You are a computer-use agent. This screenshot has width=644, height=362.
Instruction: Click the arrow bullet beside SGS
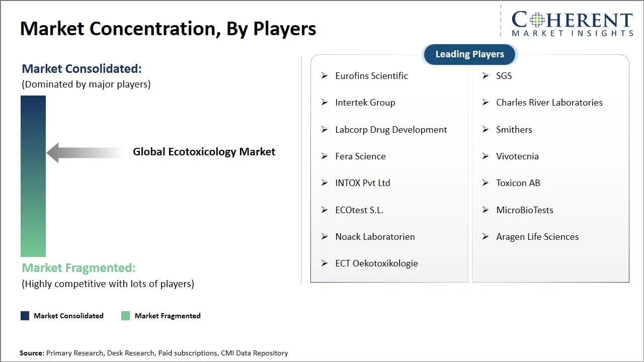485,76
